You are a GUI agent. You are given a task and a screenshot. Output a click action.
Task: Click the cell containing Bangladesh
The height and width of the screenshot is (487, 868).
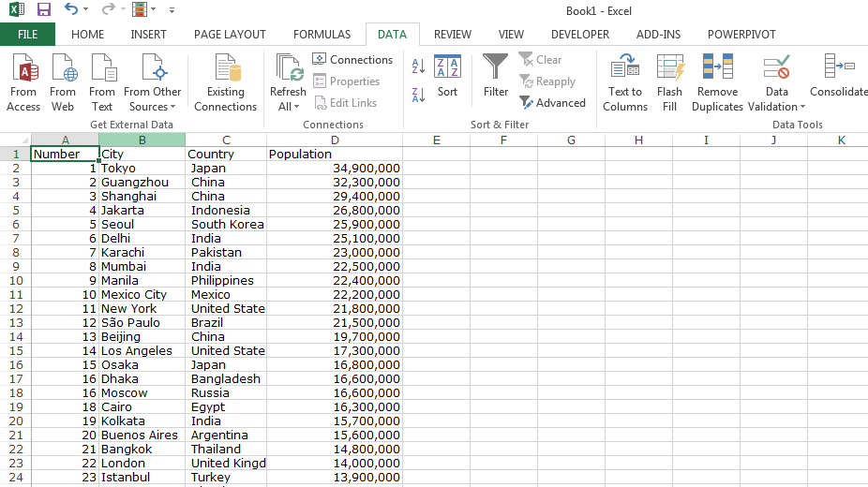[226, 378]
